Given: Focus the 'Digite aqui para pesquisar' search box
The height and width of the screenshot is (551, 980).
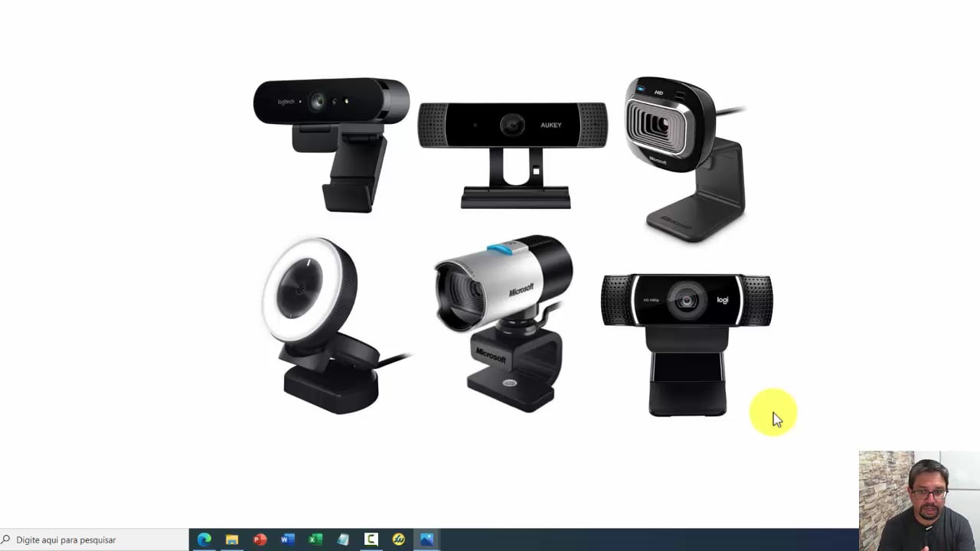Looking at the screenshot, I should [94, 540].
